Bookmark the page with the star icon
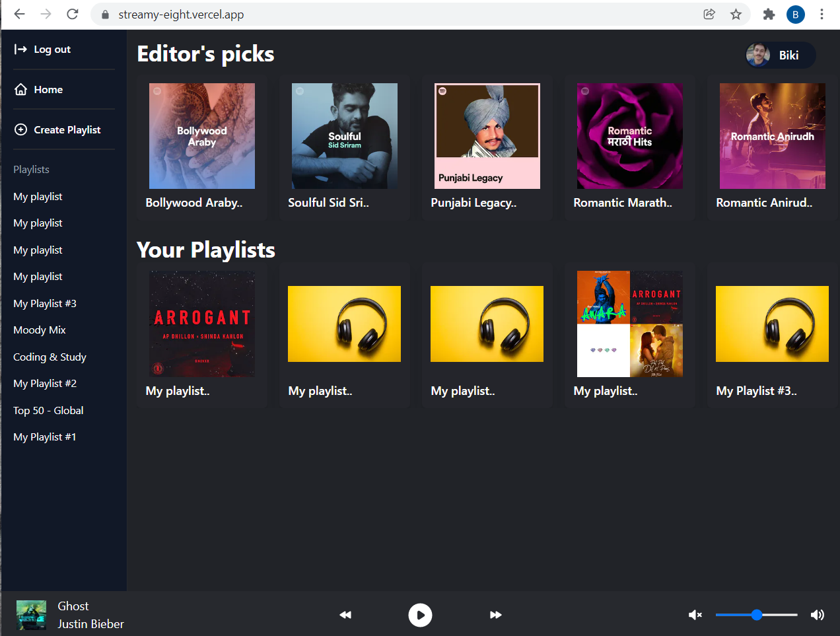The image size is (840, 636). pyautogui.click(x=736, y=14)
